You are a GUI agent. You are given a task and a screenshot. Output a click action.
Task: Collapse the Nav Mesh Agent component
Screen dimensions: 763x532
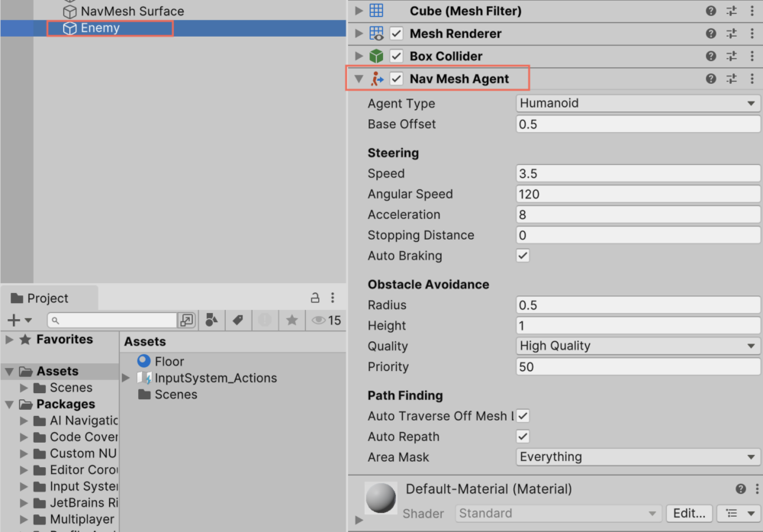pyautogui.click(x=359, y=78)
